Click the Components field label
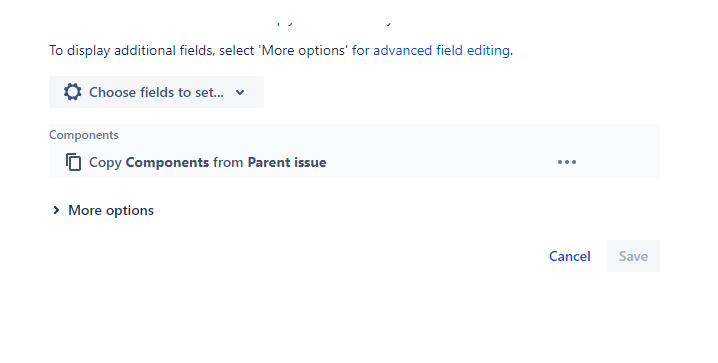 tap(84, 135)
